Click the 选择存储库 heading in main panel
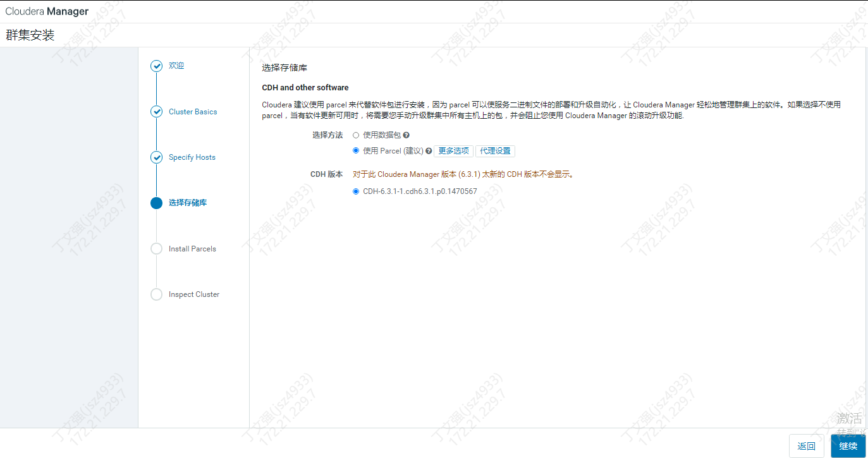The width and height of the screenshot is (868, 458). (284, 67)
